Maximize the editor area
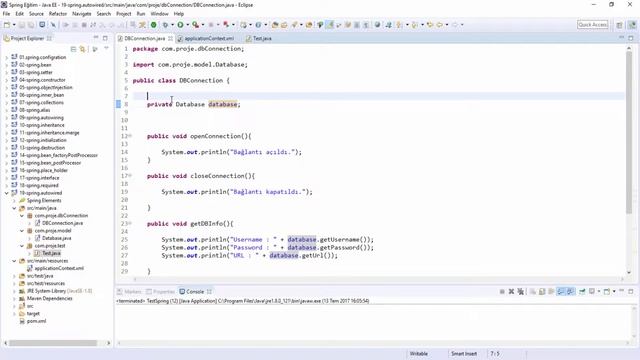 point(631,38)
